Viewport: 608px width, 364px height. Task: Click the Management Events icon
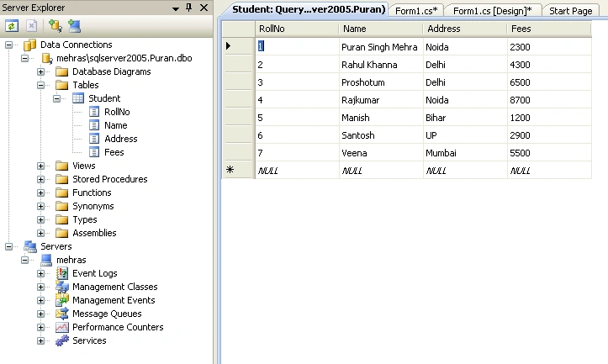62,300
